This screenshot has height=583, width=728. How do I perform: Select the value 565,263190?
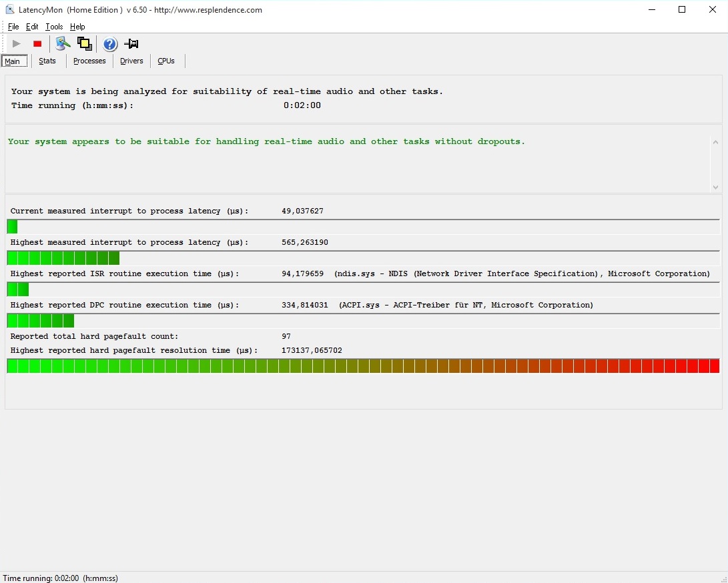(x=304, y=242)
